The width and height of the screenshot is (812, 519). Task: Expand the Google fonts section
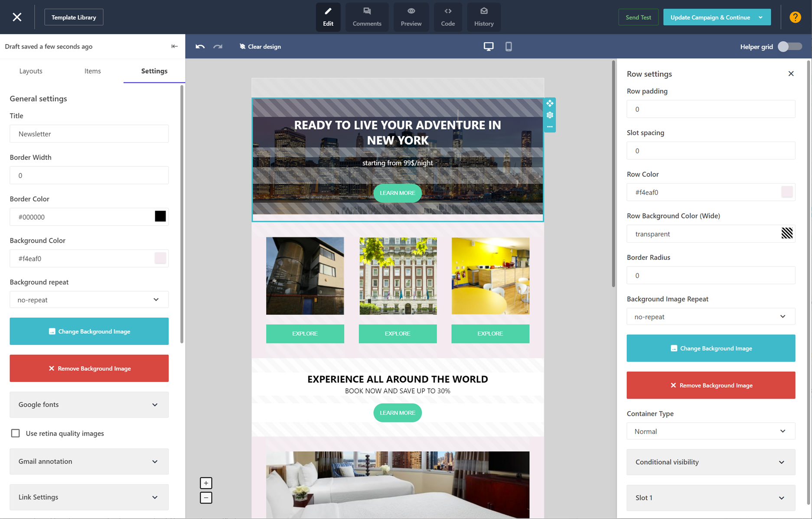(89, 405)
